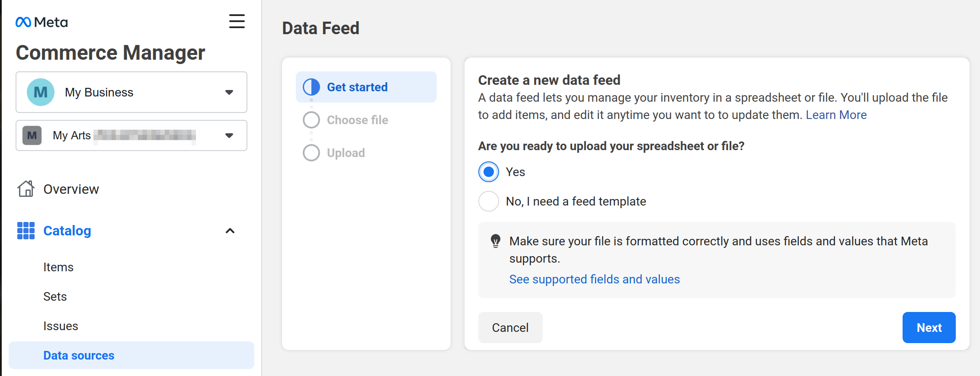Image resolution: width=980 pixels, height=376 pixels.
Task: Click the Choose file step circle
Action: click(311, 120)
